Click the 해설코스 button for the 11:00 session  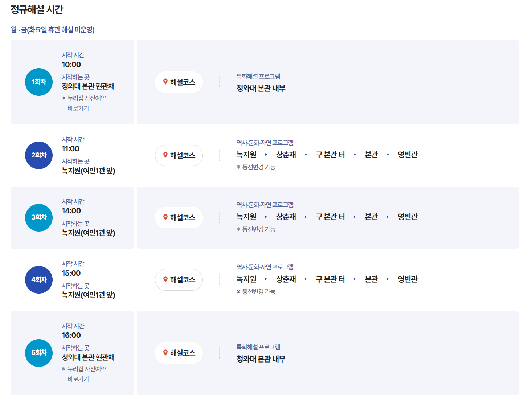coord(179,155)
